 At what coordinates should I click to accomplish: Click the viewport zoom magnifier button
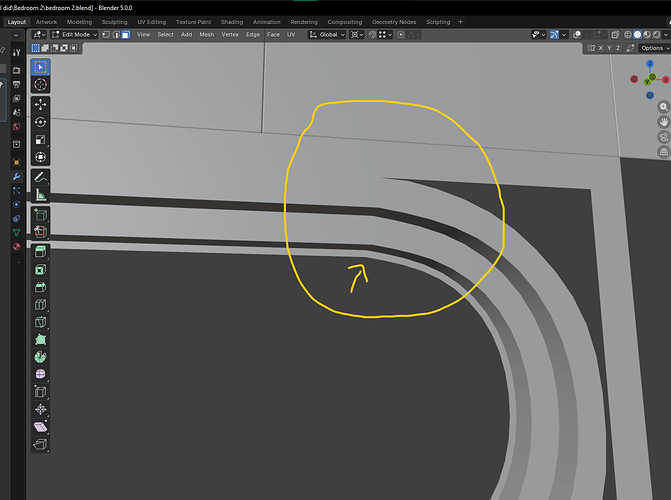tap(664, 107)
